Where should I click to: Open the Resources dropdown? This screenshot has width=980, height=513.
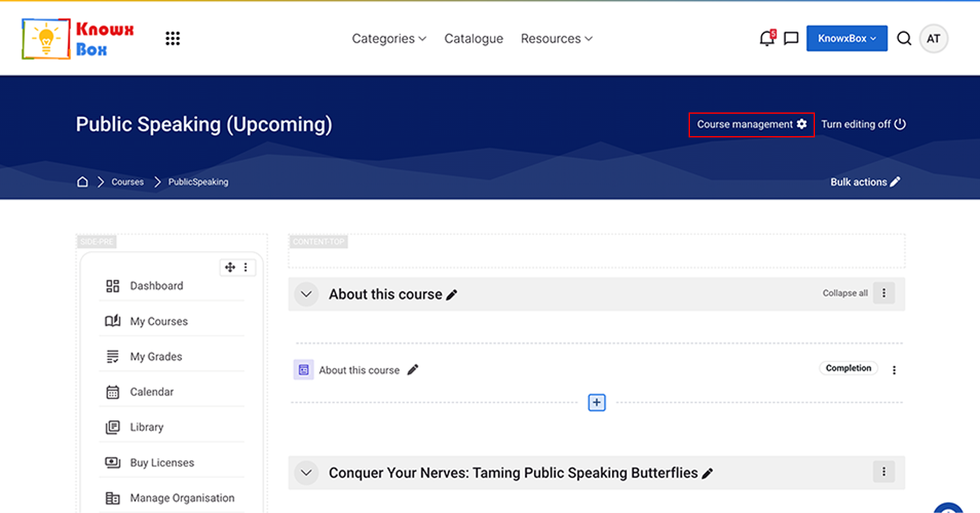(x=556, y=39)
